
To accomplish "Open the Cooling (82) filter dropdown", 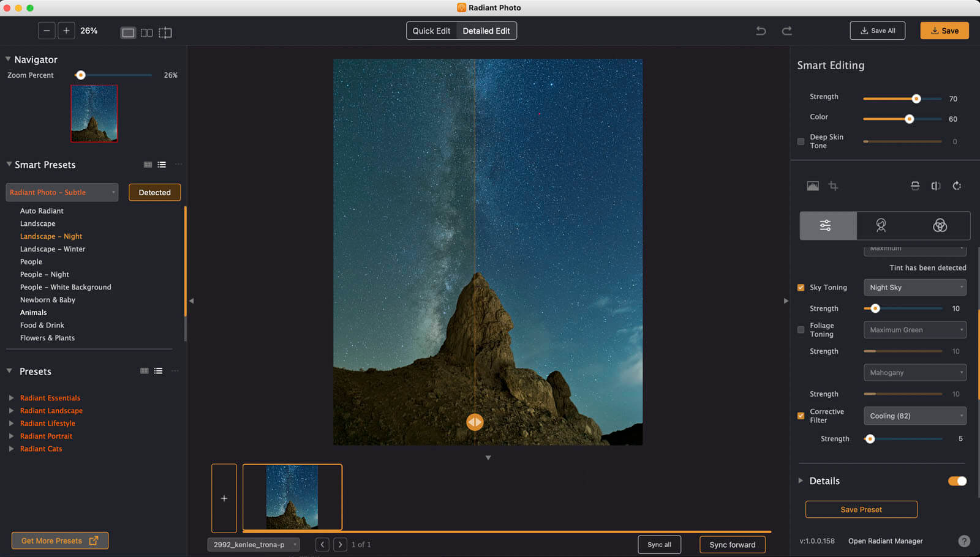I will (x=914, y=416).
